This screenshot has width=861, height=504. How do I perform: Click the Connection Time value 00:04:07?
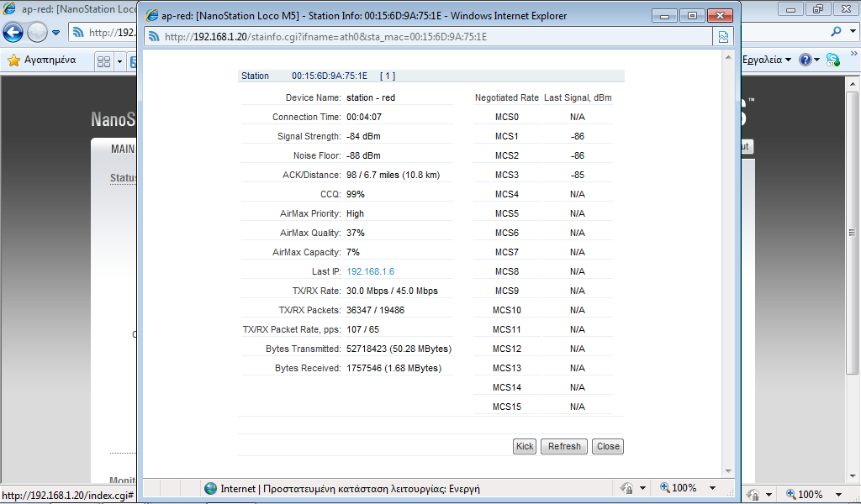click(x=364, y=117)
